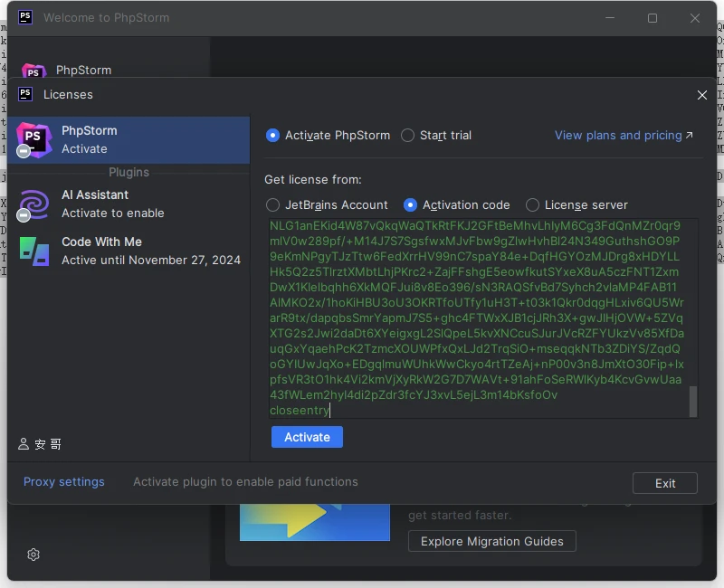The height and width of the screenshot is (588, 724).
Task: Select AI Assistant plugin entry
Action: pos(129,204)
